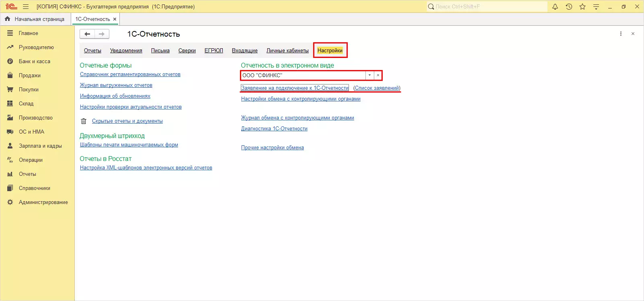The width and height of the screenshot is (644, 301).
Task: Open Заявление на подключение к 1С-Отчетности
Action: point(295,88)
